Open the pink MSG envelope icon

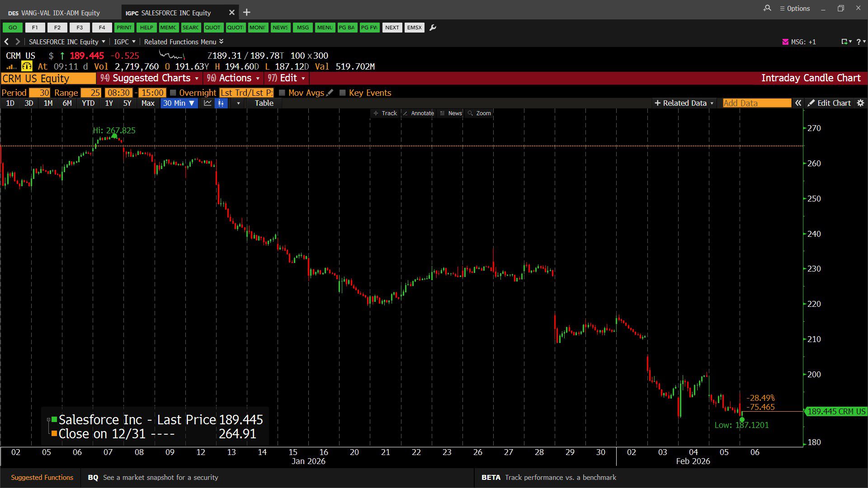coord(785,42)
